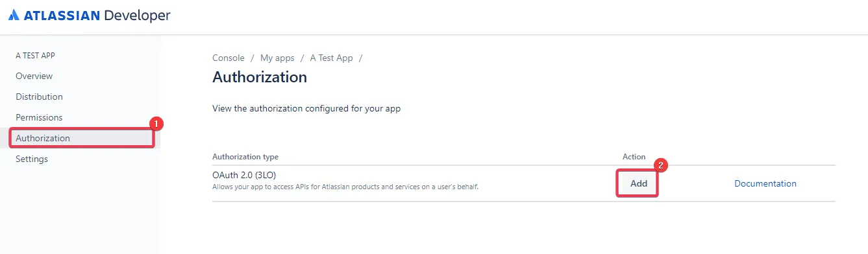Viewport: 868px width, 254px height.
Task: Go to Distribution in the sidebar
Action: 39,97
